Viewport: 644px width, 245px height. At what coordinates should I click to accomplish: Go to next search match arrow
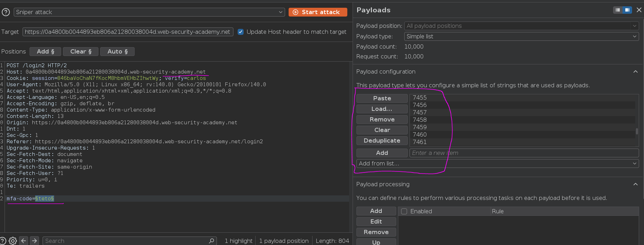[x=34, y=241]
